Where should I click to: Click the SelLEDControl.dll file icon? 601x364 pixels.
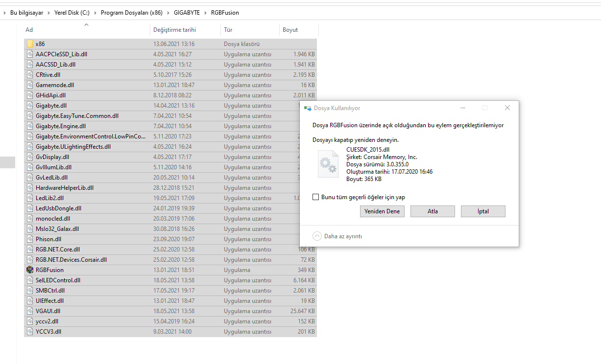(30, 280)
